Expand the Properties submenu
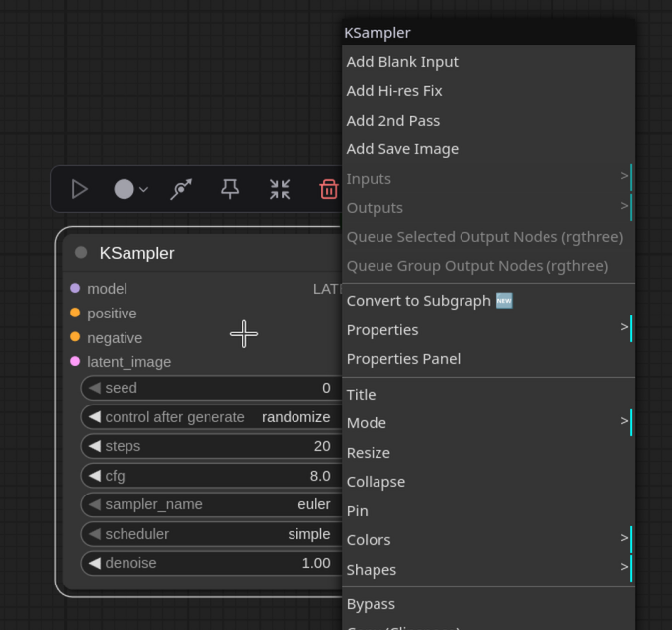The width and height of the screenshot is (672, 630). tap(488, 329)
